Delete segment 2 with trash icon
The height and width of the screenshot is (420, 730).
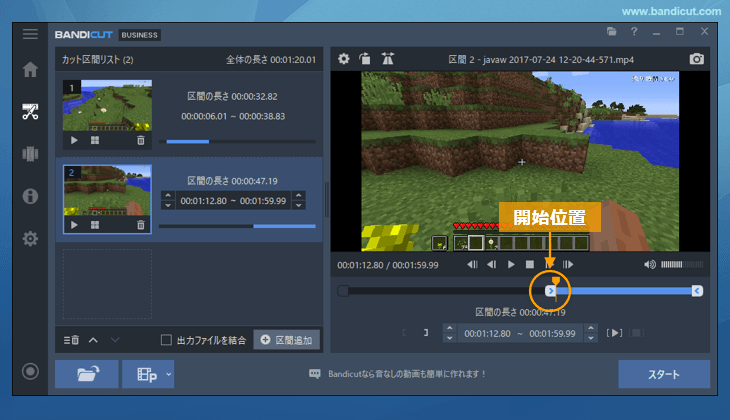tap(141, 225)
